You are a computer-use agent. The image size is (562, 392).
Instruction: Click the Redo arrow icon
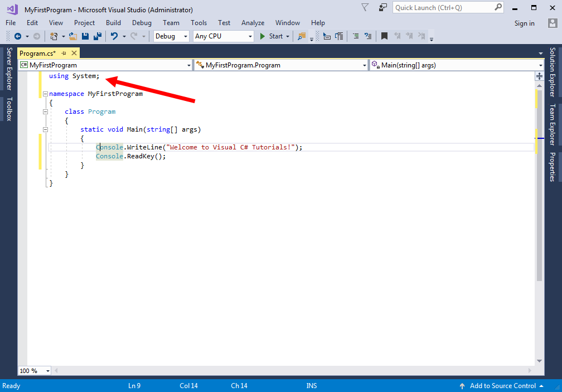pyautogui.click(x=134, y=36)
